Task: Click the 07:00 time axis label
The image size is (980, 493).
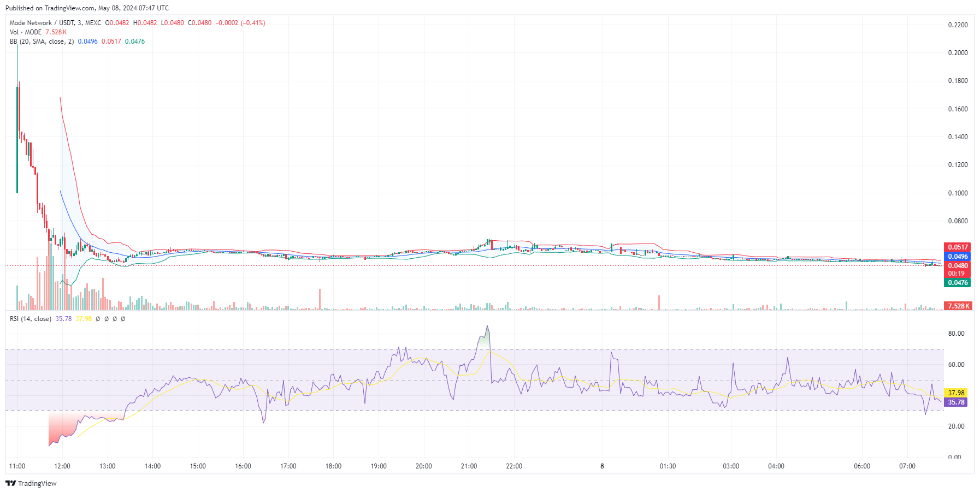Action: pyautogui.click(x=907, y=466)
